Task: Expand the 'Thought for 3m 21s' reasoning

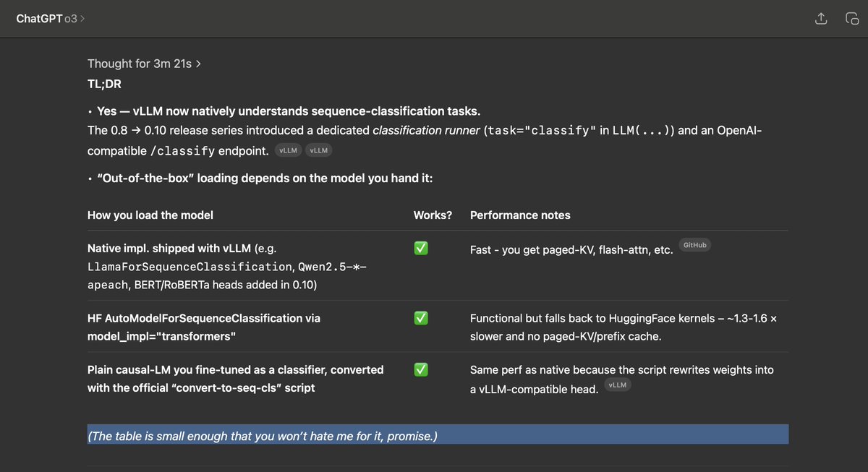Action: coord(144,64)
